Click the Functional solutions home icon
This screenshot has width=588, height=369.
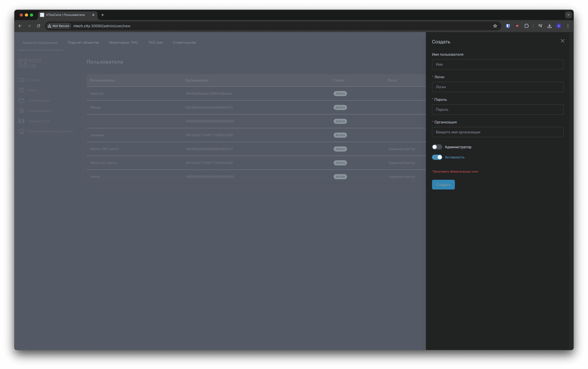coord(22,131)
